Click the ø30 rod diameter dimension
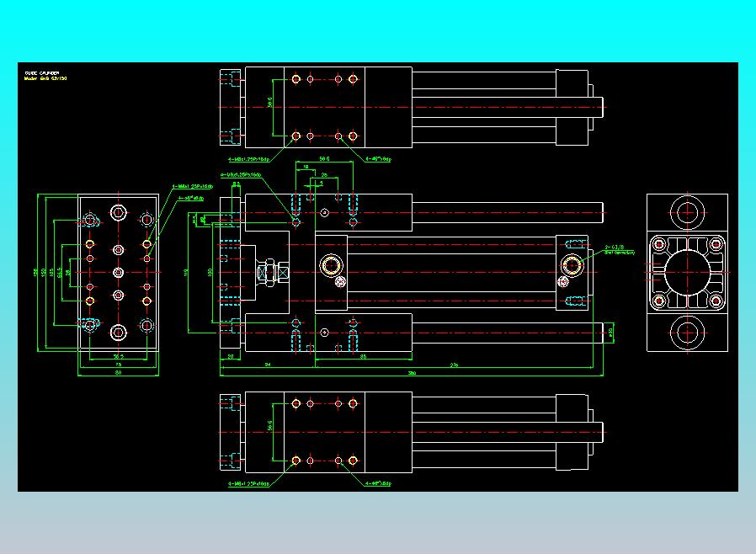The height and width of the screenshot is (554, 756). tap(611, 333)
